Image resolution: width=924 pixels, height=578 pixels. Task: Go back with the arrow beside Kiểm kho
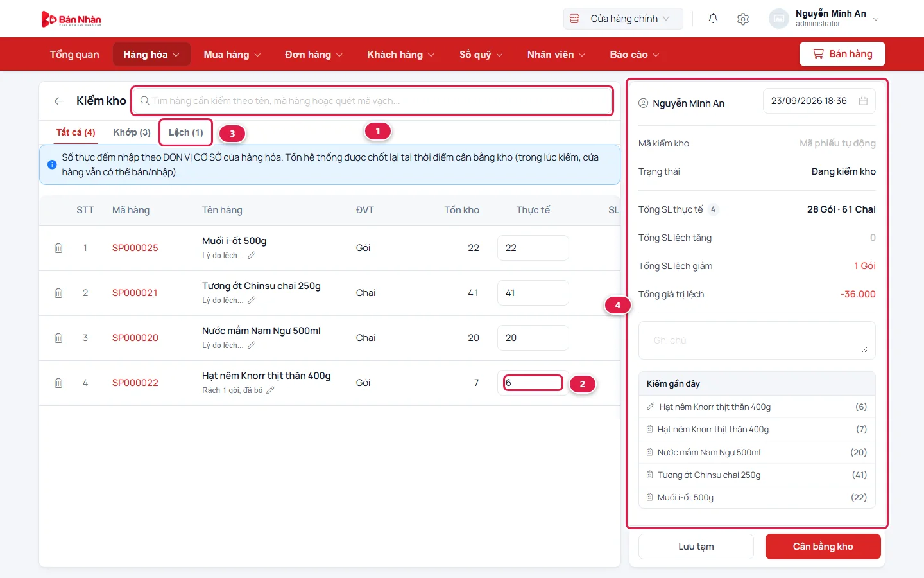point(59,101)
